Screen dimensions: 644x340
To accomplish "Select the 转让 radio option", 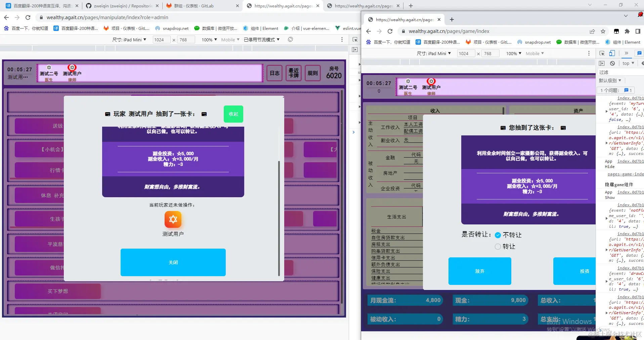I will tap(498, 247).
